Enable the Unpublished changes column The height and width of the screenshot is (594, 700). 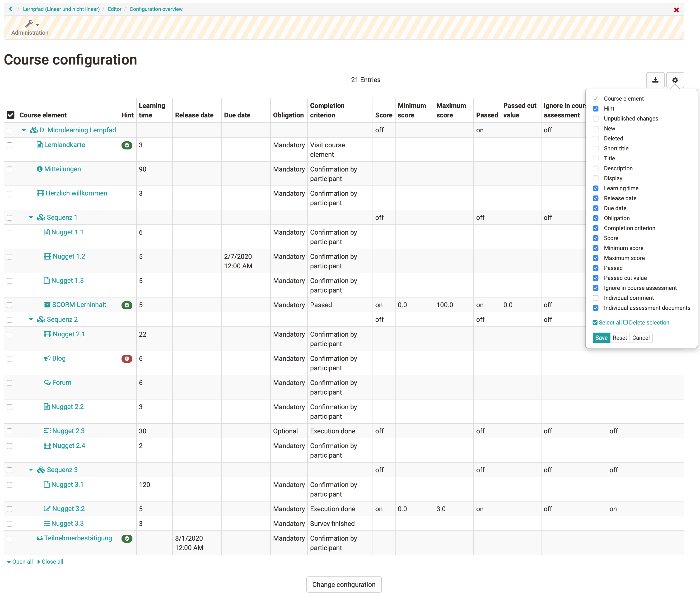[x=596, y=119]
